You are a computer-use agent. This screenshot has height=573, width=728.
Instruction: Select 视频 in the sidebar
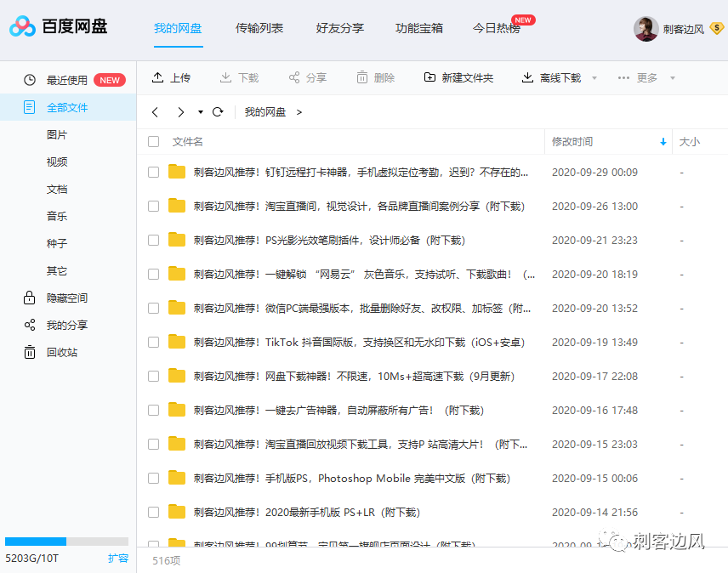57,162
